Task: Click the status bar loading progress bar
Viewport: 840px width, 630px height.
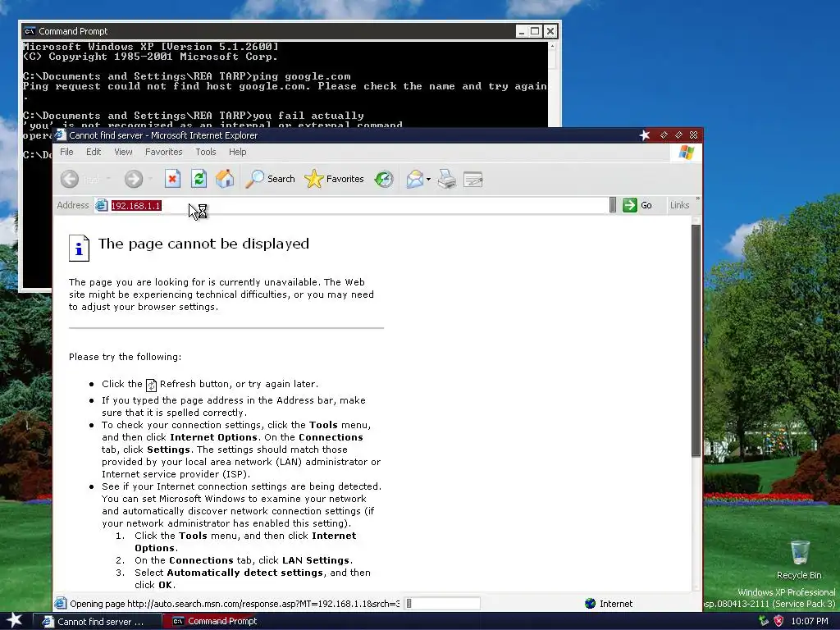Action: (x=442, y=604)
